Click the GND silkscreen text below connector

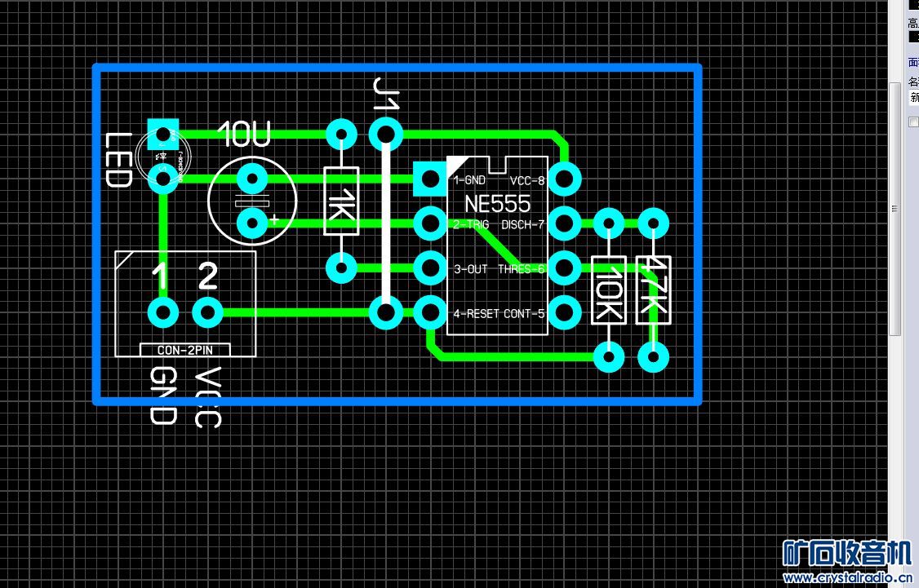click(x=163, y=396)
